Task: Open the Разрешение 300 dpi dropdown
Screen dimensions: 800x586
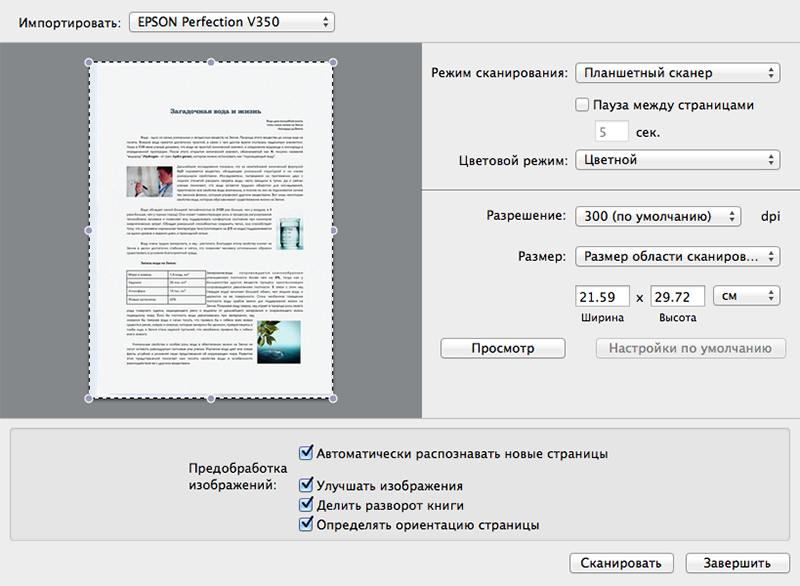Action: (658, 216)
